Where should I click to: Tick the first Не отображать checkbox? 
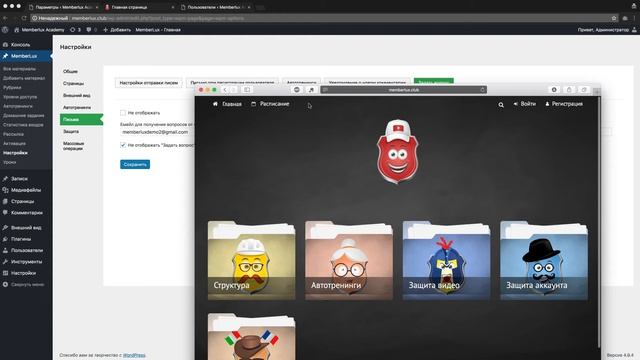coord(123,113)
